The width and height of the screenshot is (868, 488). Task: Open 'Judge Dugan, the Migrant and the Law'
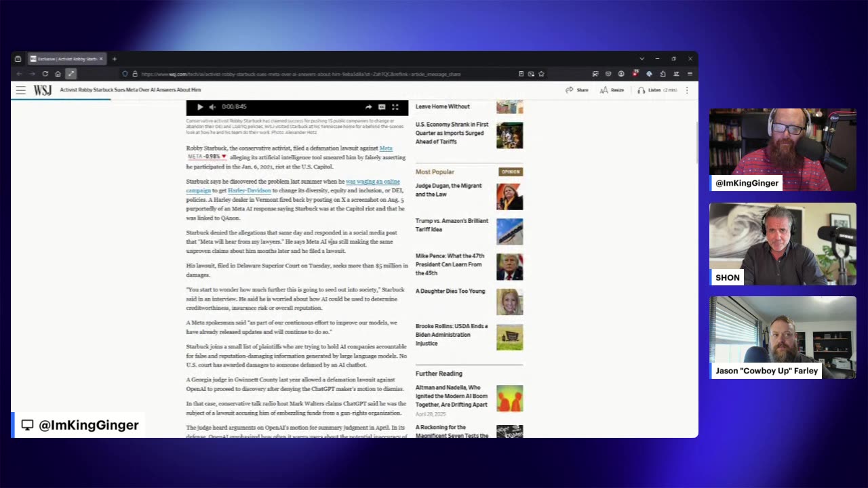[x=448, y=190]
